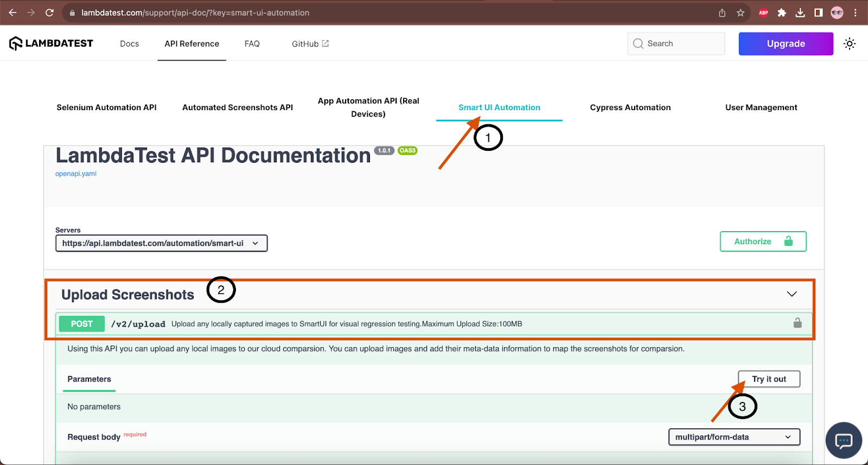Click the 'No parameters' text
Image resolution: width=868 pixels, height=465 pixels.
tap(94, 406)
